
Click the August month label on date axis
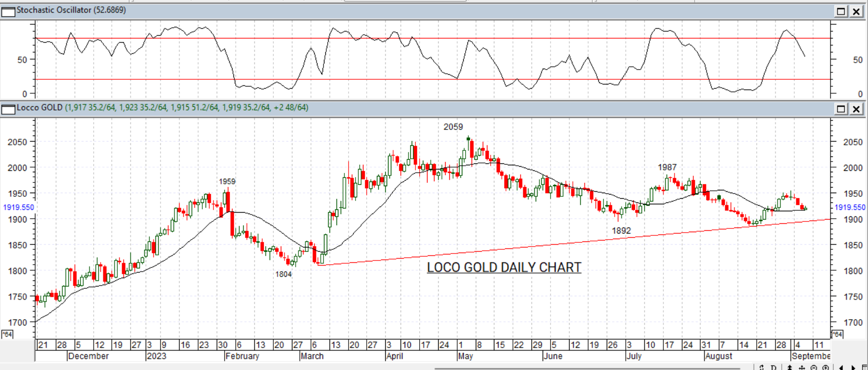[718, 356]
